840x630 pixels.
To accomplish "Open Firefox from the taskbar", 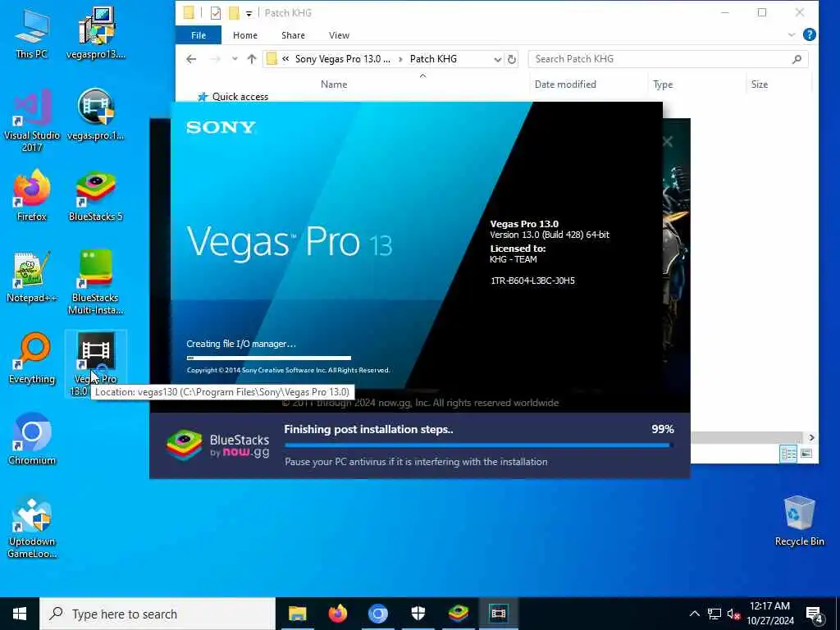I will coord(337,614).
